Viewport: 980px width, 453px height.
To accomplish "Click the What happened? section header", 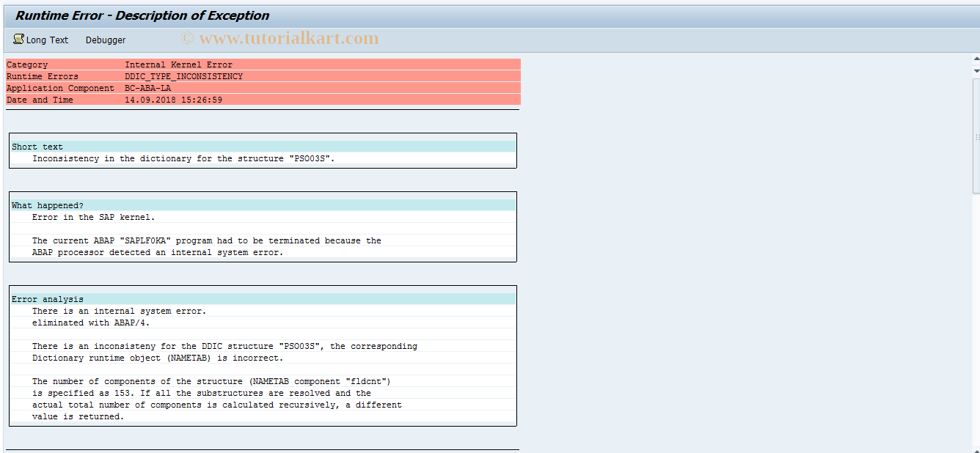I will 263,205.
